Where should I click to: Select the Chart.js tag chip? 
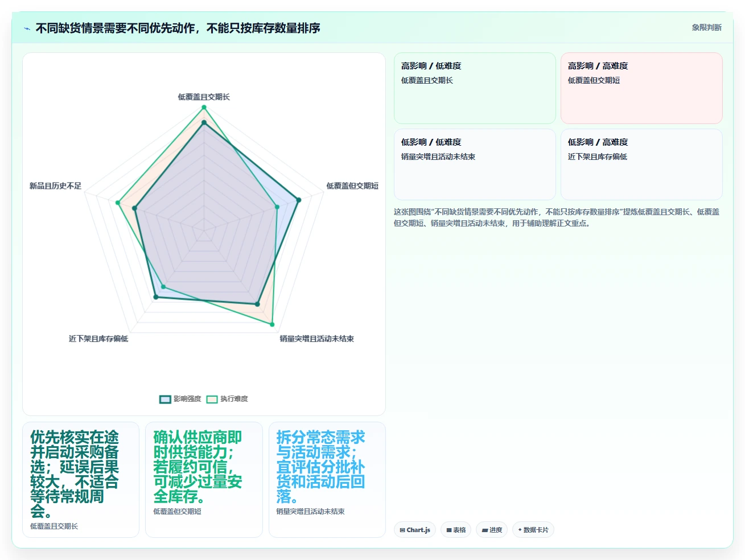(415, 530)
